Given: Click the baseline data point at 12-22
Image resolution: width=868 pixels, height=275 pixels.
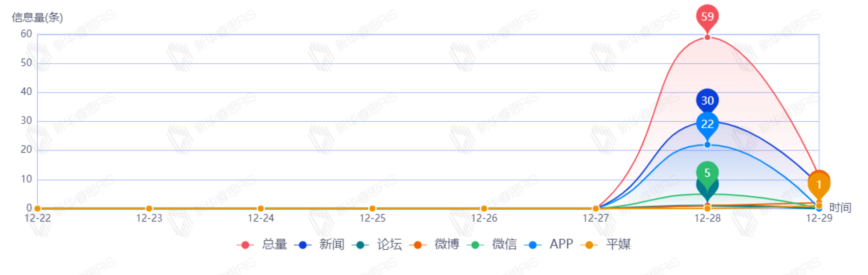Looking at the screenshot, I should [x=37, y=208].
